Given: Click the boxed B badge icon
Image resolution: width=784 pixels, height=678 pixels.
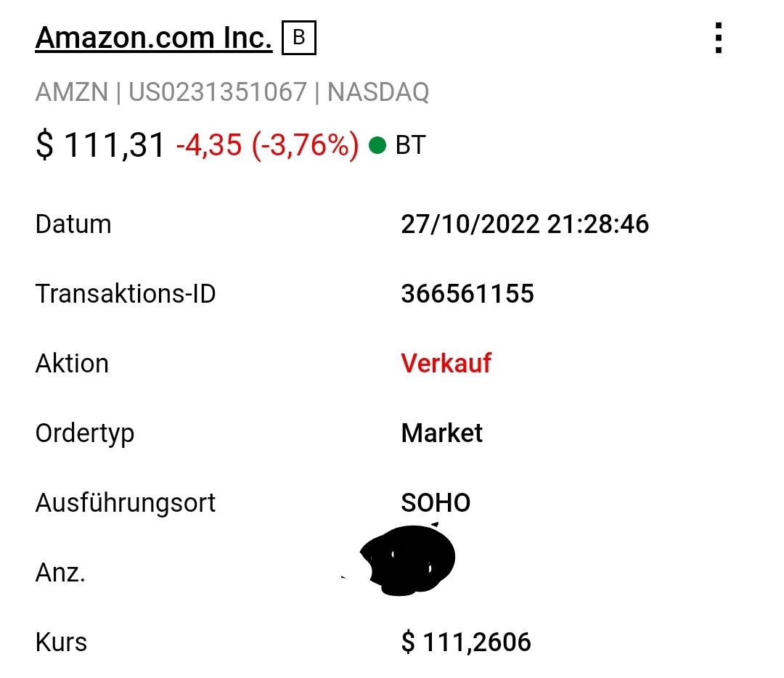Looking at the screenshot, I should coord(299,38).
